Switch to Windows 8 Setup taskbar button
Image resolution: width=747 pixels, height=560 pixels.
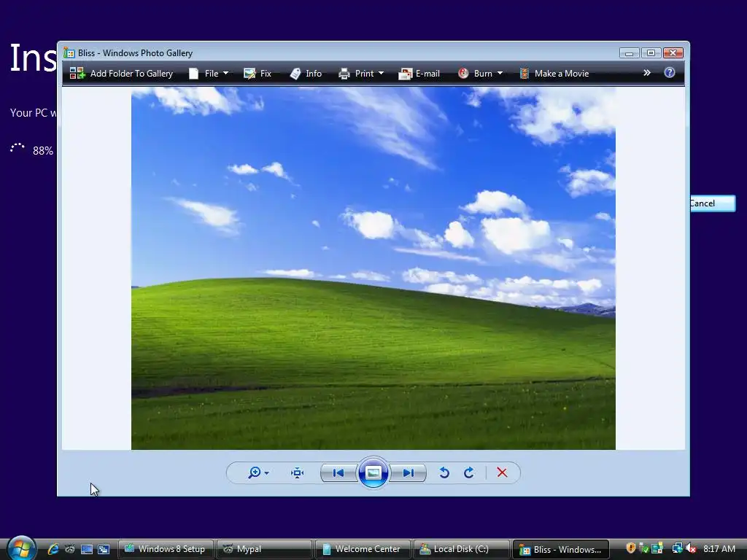click(166, 549)
